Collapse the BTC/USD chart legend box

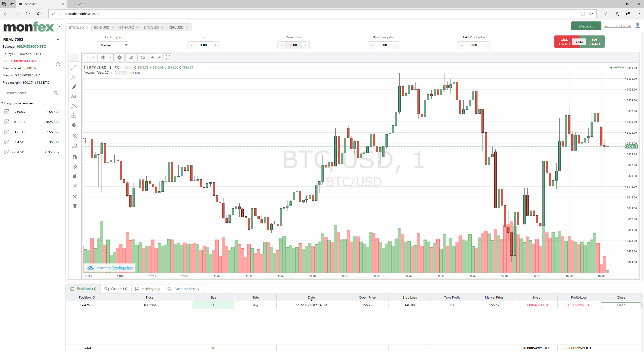(x=86, y=67)
